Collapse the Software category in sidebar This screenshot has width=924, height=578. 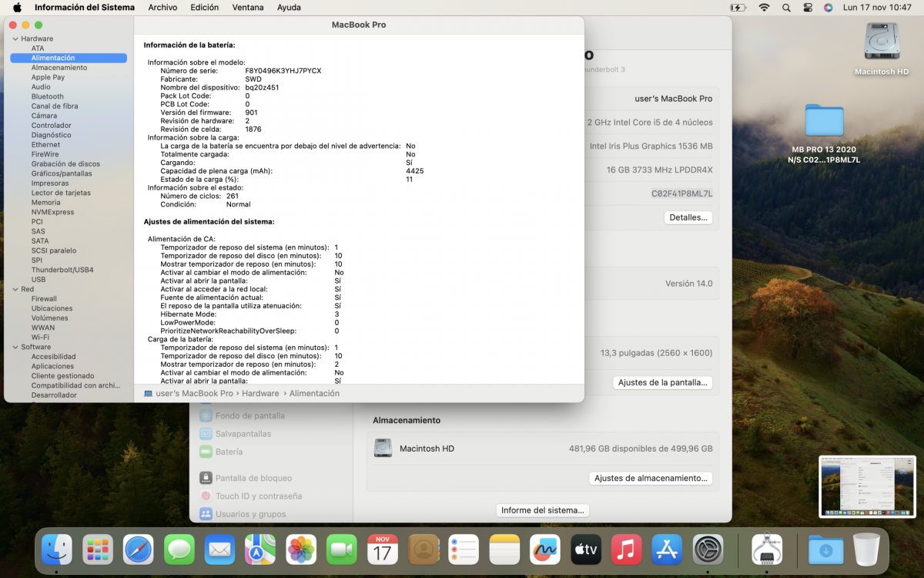point(15,347)
